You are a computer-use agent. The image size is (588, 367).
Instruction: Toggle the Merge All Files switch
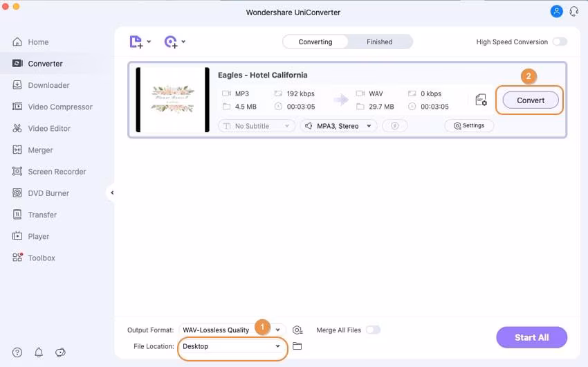pyautogui.click(x=373, y=330)
